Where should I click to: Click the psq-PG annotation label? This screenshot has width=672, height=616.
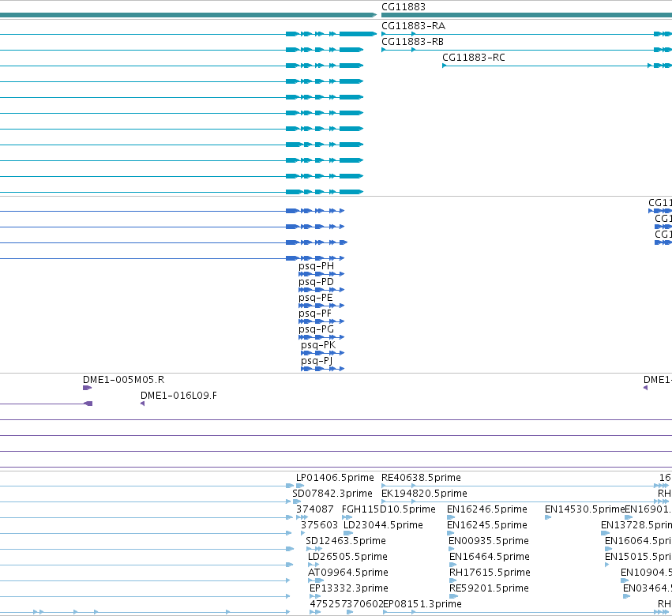317,329
